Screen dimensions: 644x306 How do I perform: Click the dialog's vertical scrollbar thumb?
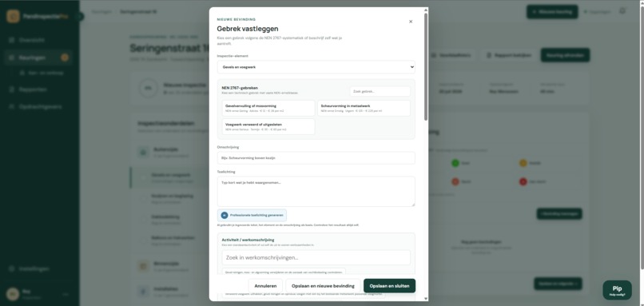click(x=426, y=66)
